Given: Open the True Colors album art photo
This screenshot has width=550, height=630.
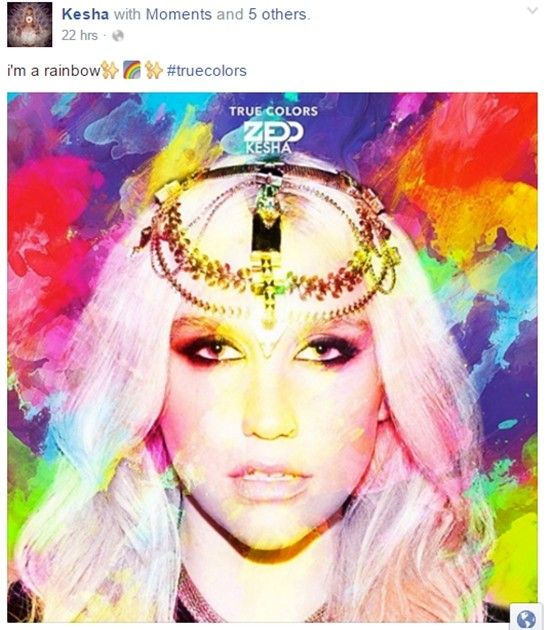Looking at the screenshot, I should 272,357.
